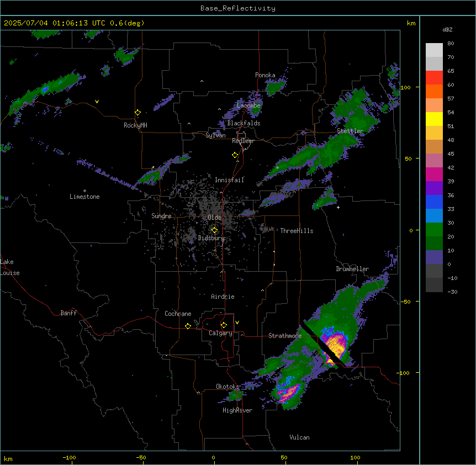Click the Sylvan label
This screenshot has height=465, width=476.
click(x=215, y=135)
